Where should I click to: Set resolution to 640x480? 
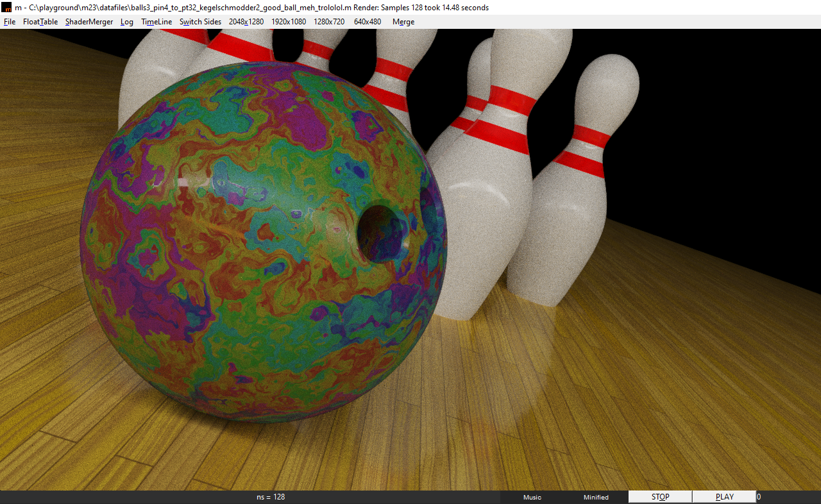tap(368, 22)
